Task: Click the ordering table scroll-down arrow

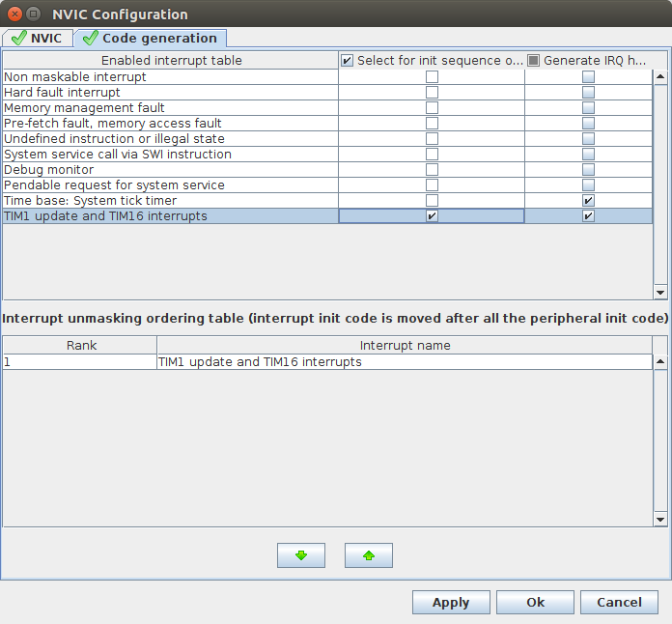Action: (660, 520)
